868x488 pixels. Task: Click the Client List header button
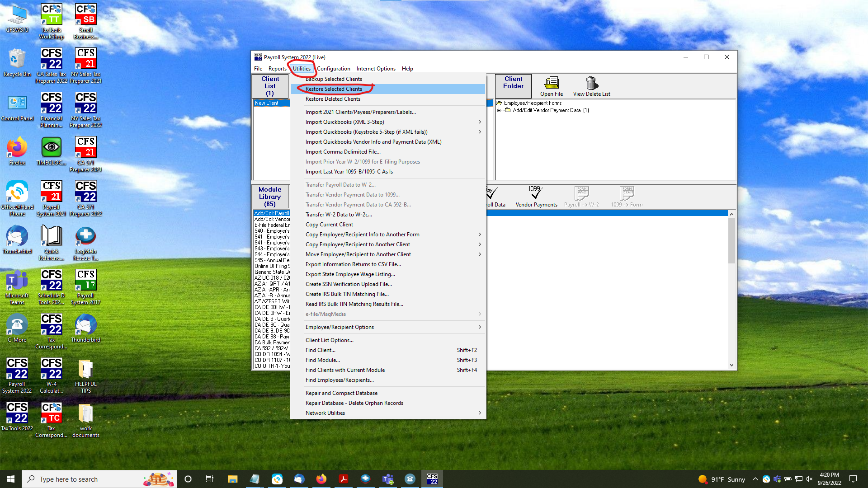pyautogui.click(x=270, y=86)
